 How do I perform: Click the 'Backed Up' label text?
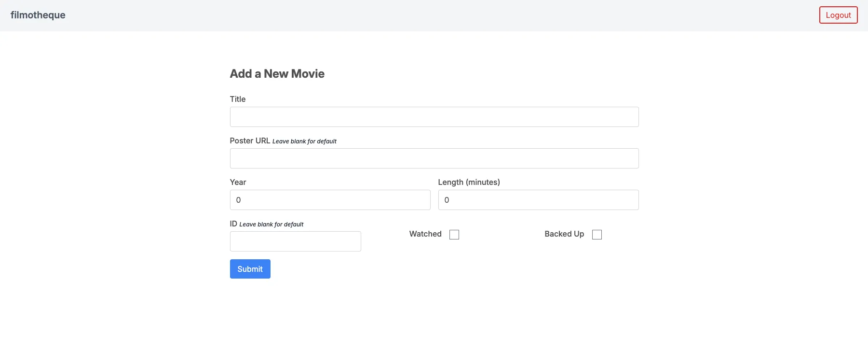tap(564, 234)
